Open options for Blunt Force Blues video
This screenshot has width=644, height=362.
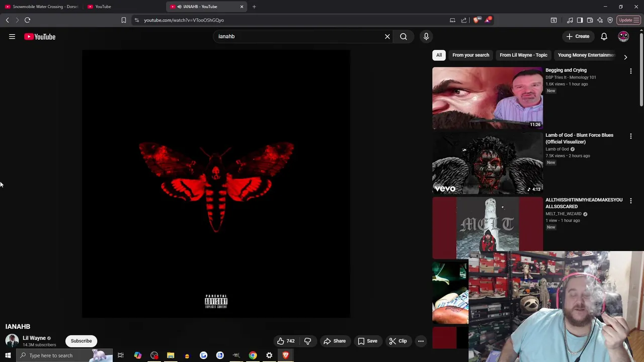631,136
